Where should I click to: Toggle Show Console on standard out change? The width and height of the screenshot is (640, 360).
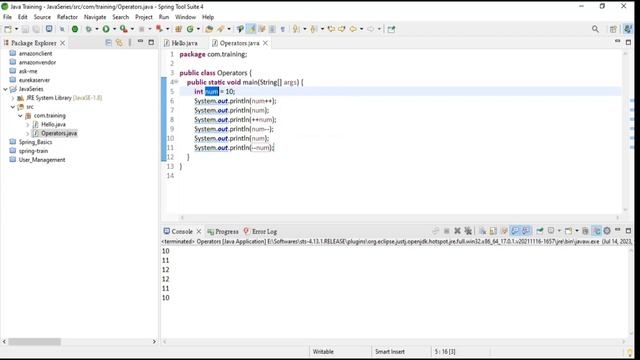coord(515,231)
